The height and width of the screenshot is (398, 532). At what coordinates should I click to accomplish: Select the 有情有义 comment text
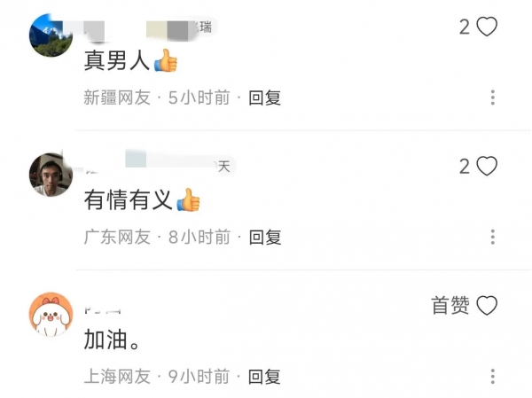click(x=142, y=199)
